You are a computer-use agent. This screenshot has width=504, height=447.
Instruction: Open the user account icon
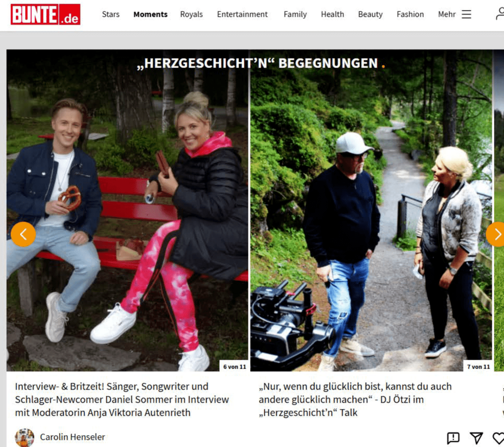pyautogui.click(x=500, y=14)
